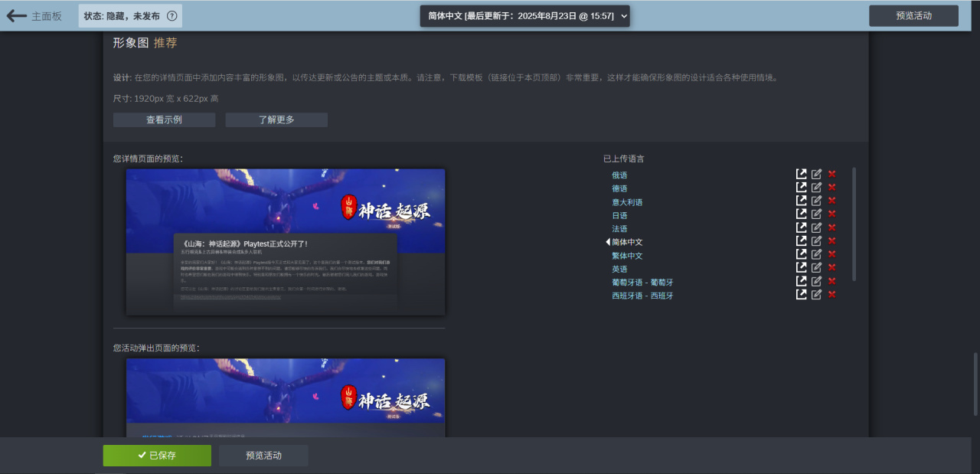980x474 pixels.
Task: Open the 繁体中文 image externally
Action: 802,255
